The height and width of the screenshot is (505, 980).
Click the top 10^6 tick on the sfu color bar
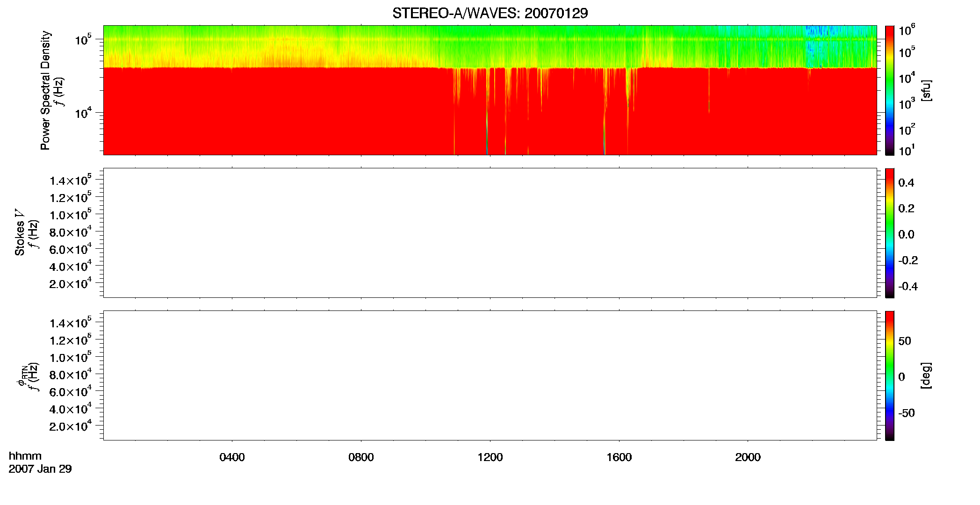coord(907,30)
